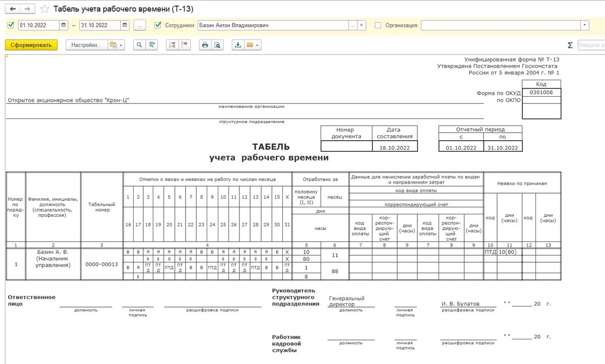Select signatory name И. В. Булатов
Screen dimensions: 605x364
[x=461, y=304]
